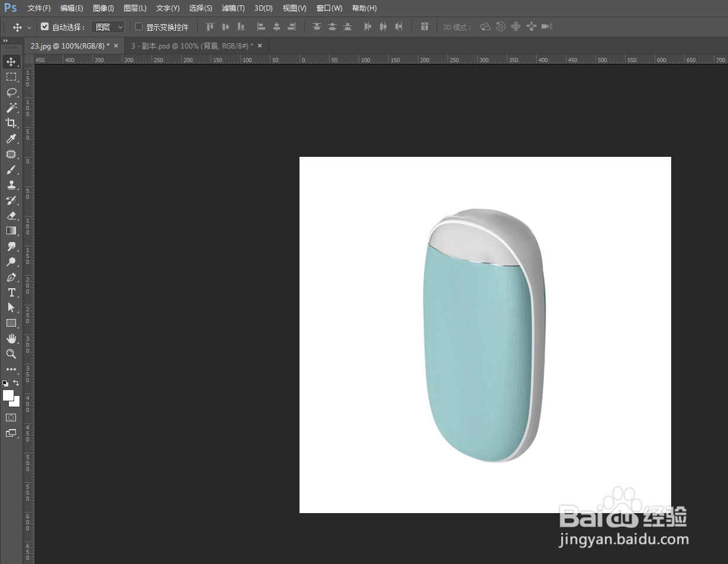The image size is (728, 564).
Task: Open the 帮助(H) menu
Action: click(364, 8)
